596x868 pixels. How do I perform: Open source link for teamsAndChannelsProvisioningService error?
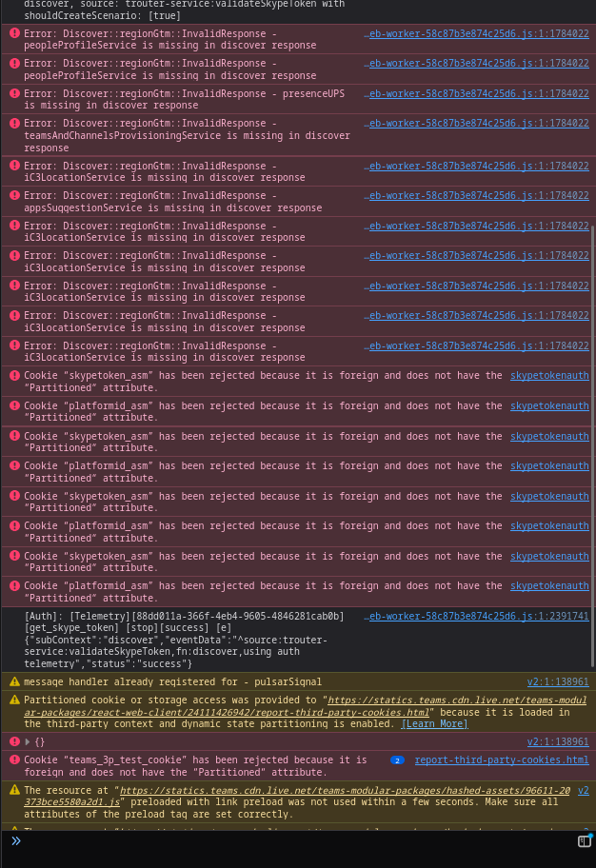476,124
